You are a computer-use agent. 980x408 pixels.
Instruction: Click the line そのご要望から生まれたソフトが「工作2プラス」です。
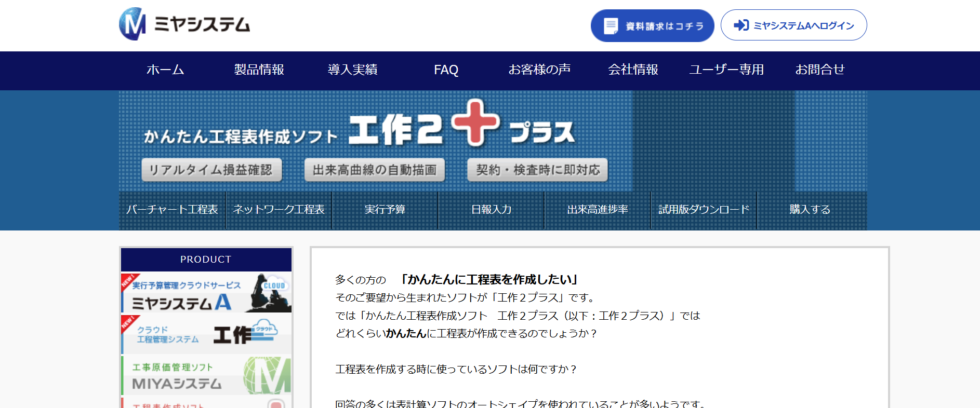pos(466,297)
